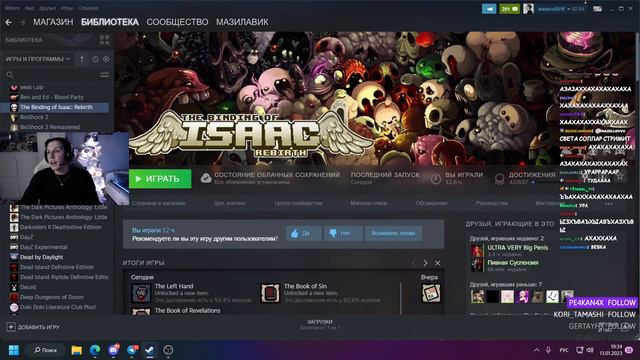Image resolution: width=640 pixels, height=360 pixels.
Task: Open the green notifications inbox button
Action: [x=509, y=9]
